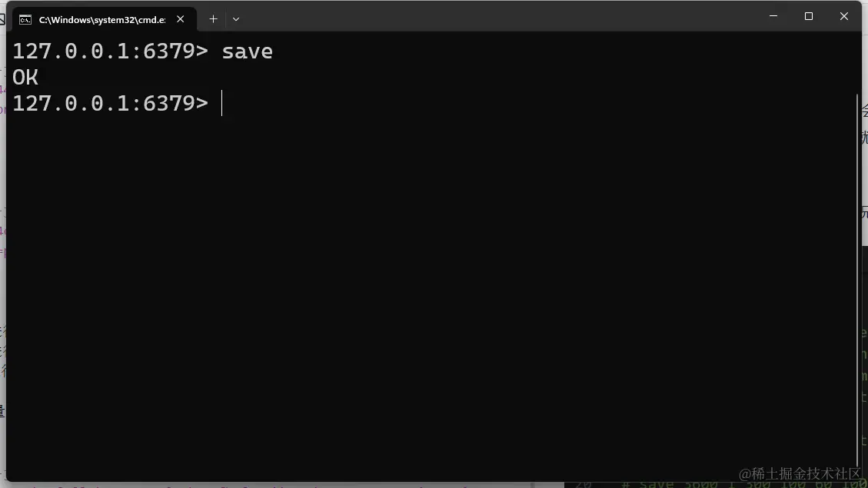Maximize the terminal window
This screenshot has width=868, height=488.
point(809,17)
